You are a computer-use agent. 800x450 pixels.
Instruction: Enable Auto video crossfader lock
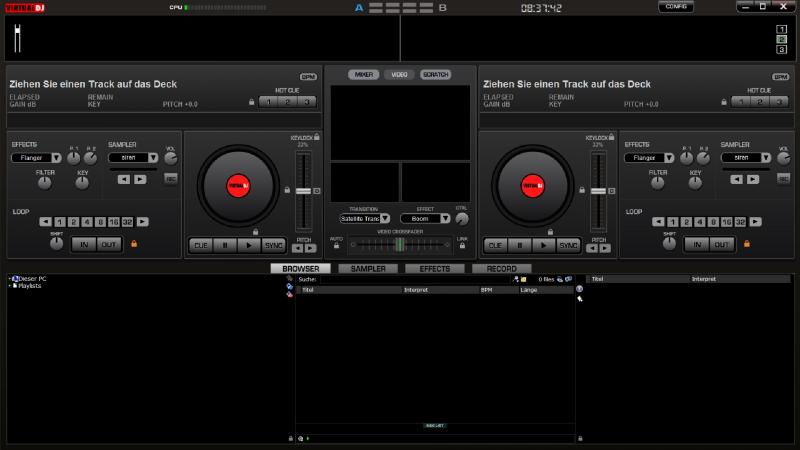(x=336, y=245)
